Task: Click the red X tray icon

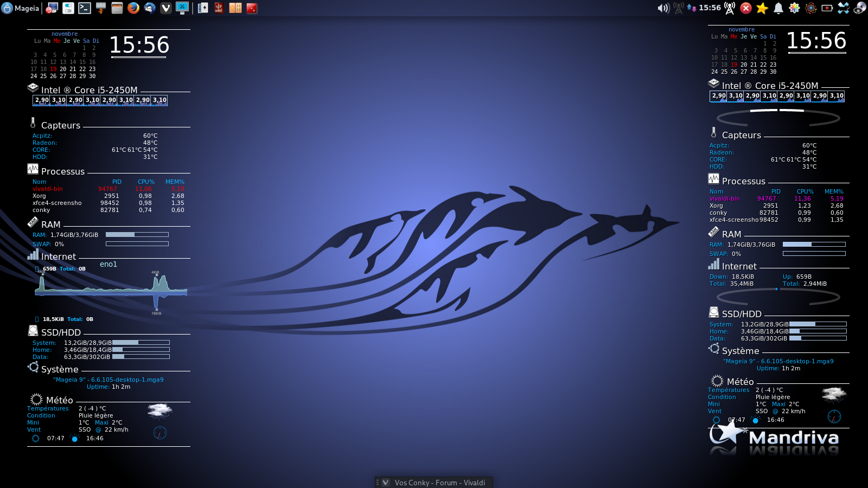Action: click(746, 8)
